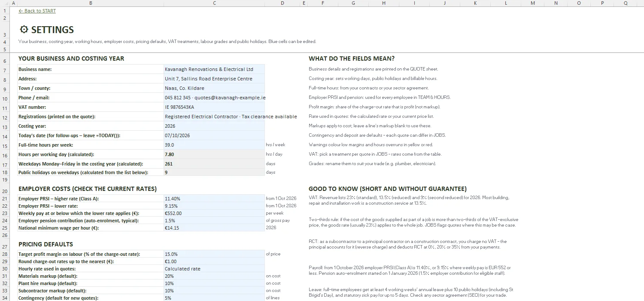The height and width of the screenshot is (301, 644).
Task: Select row 7 header
Action: coord(5,70)
